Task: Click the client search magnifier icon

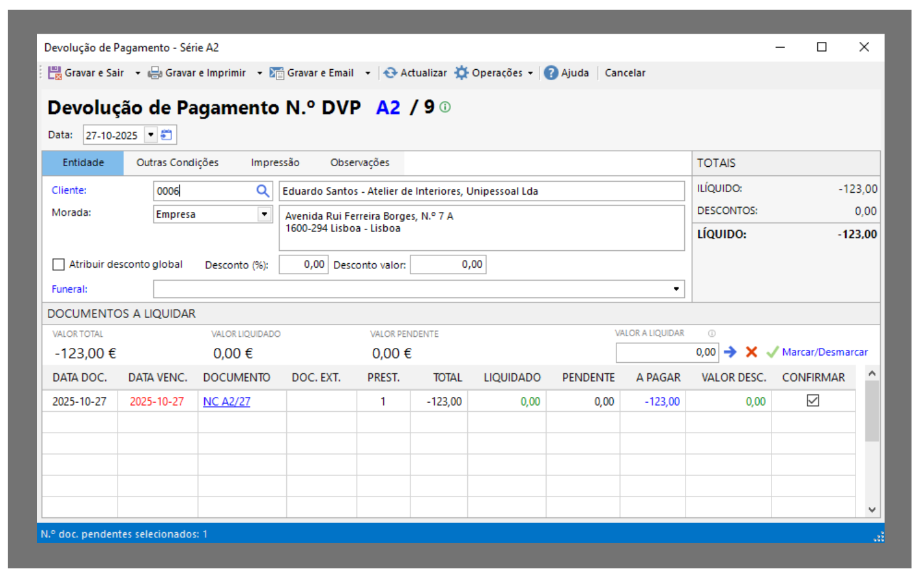Action: click(x=262, y=191)
